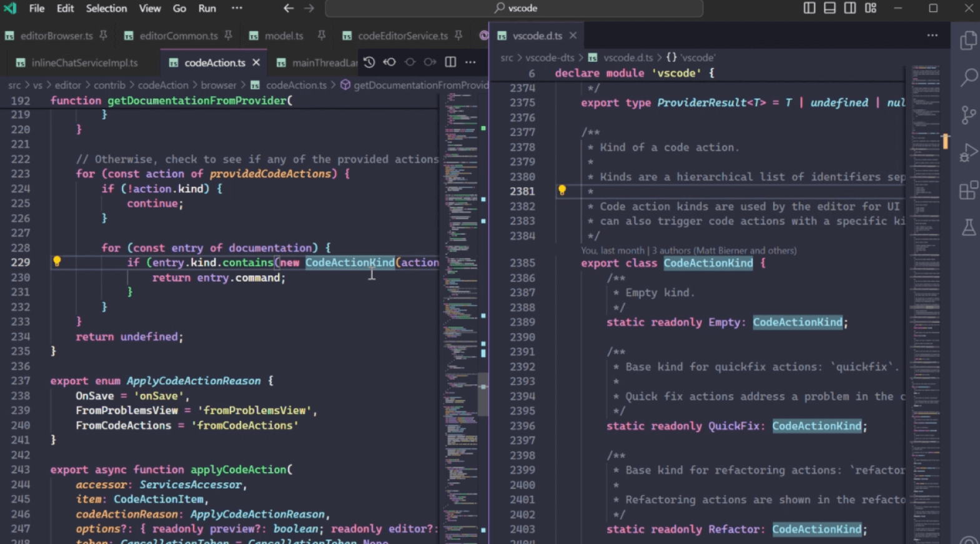The height and width of the screenshot is (544, 980).
Task: Open the Explorer view in activity bar
Action: pos(968,41)
